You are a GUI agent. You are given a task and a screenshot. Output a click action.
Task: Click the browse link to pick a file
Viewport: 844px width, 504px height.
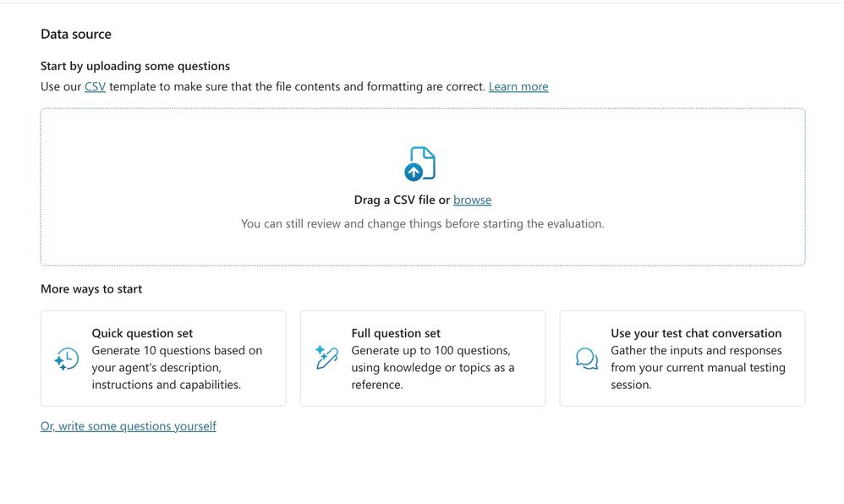472,200
